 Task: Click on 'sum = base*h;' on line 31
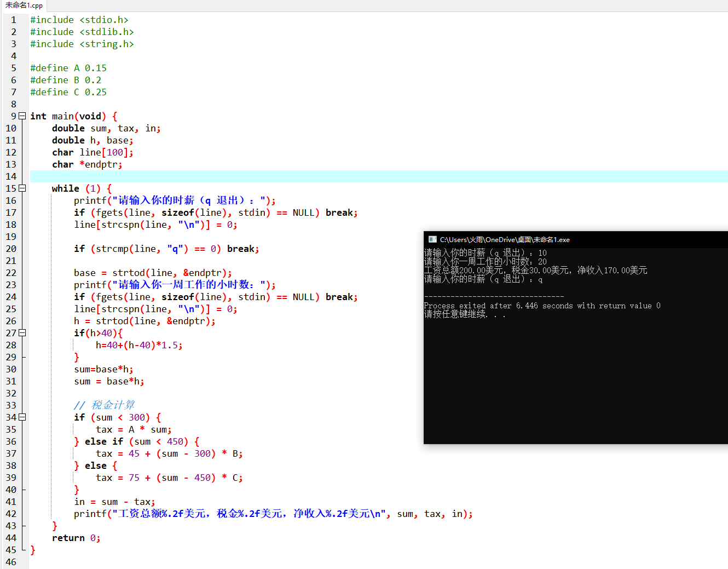(109, 381)
